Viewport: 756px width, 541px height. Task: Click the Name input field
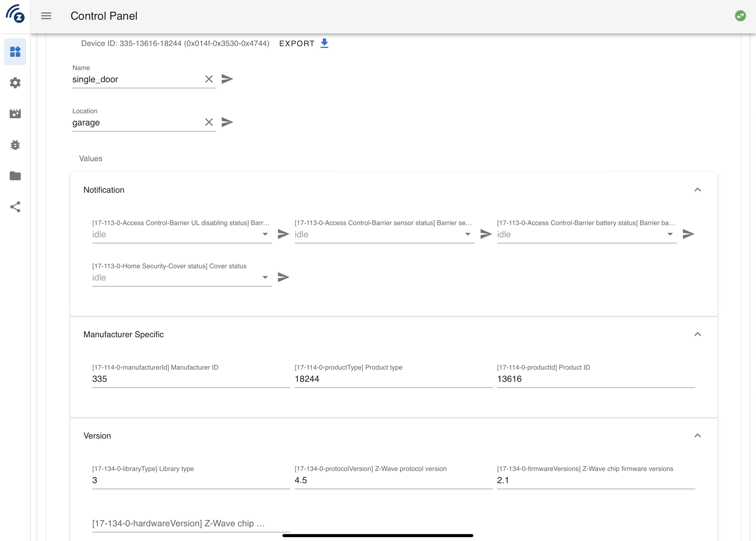pos(136,79)
